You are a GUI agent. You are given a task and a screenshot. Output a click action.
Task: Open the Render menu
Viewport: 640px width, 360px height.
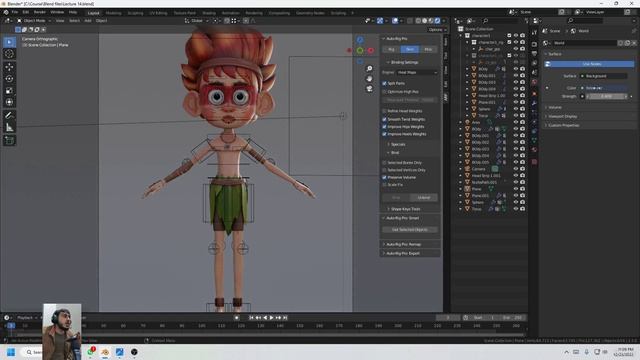[40, 12]
